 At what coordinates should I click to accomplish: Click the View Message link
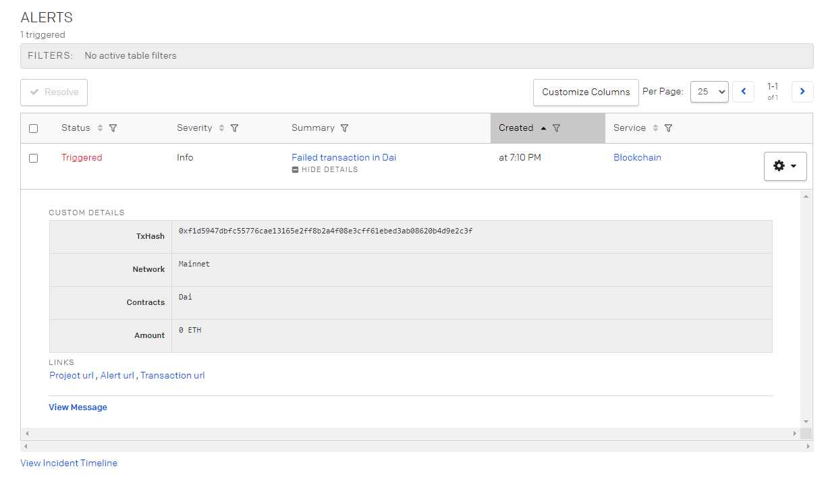click(78, 408)
